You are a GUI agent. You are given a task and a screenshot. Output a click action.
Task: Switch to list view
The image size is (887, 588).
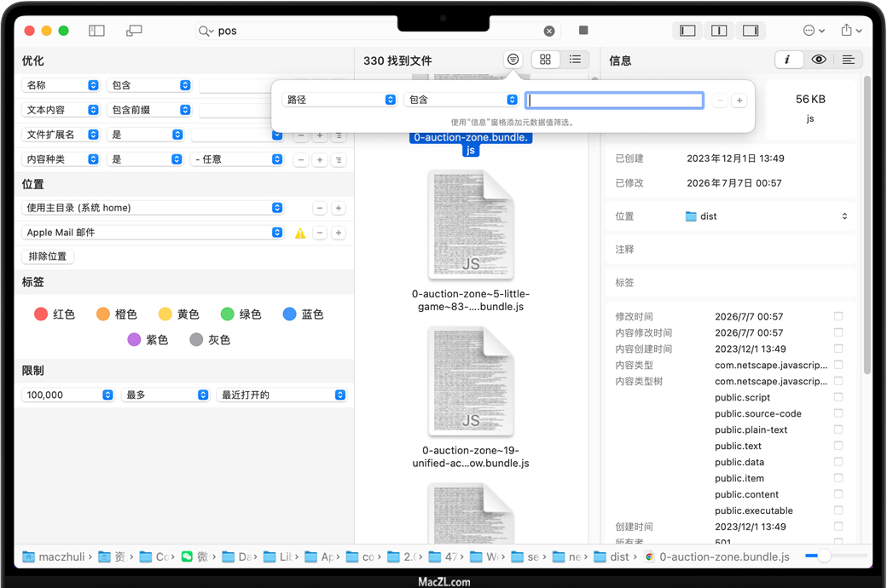[x=575, y=60]
